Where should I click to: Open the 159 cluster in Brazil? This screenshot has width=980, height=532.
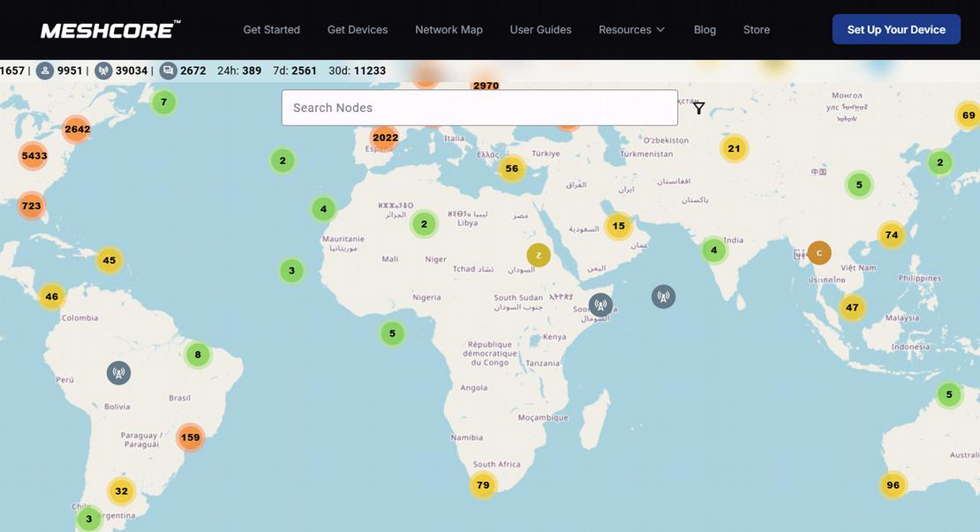190,437
